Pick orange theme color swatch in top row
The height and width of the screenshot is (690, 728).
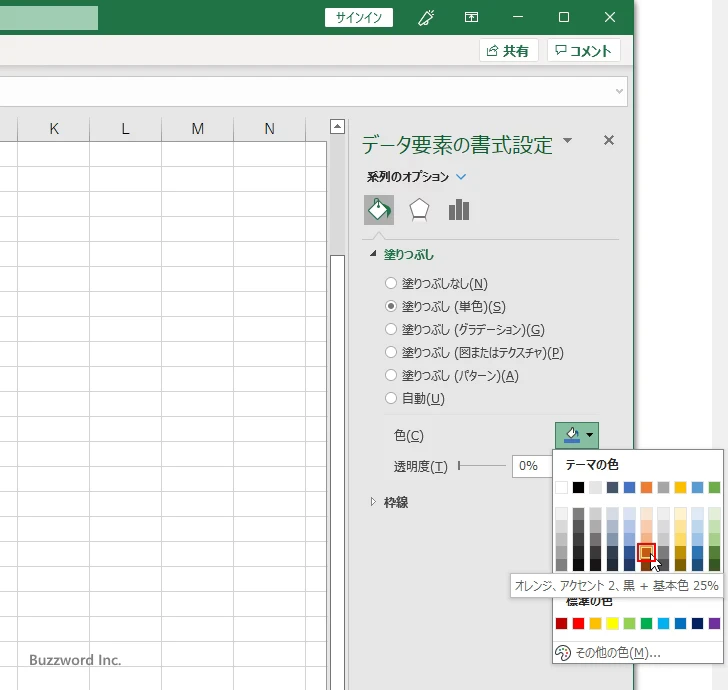[x=646, y=487]
